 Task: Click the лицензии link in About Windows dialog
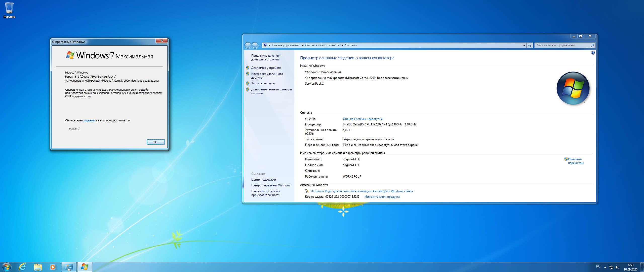pyautogui.click(x=89, y=120)
